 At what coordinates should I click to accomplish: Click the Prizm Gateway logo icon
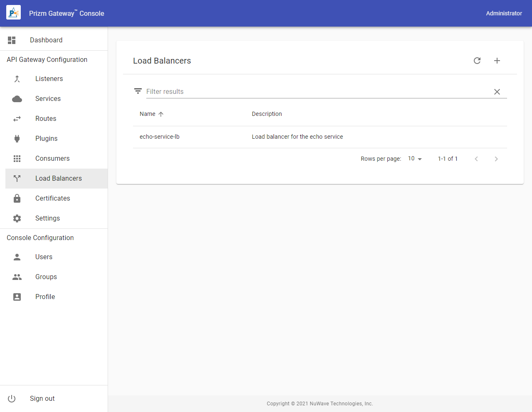click(x=14, y=13)
